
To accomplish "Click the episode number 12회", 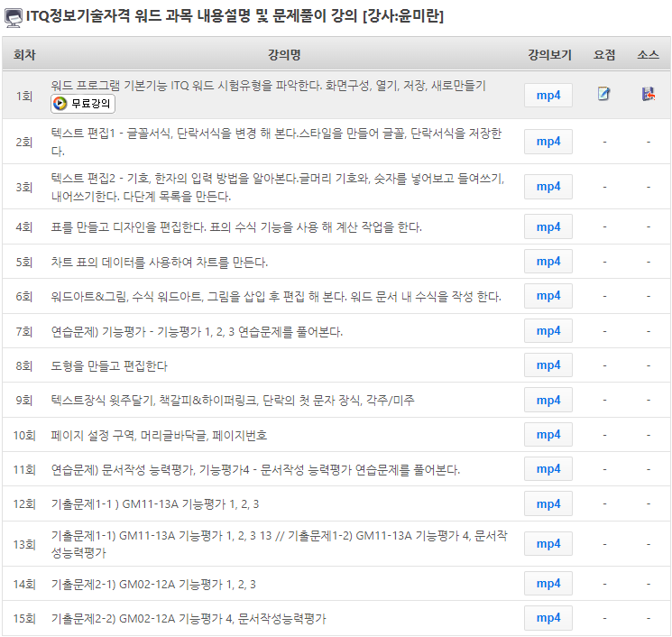I will click(x=24, y=504).
